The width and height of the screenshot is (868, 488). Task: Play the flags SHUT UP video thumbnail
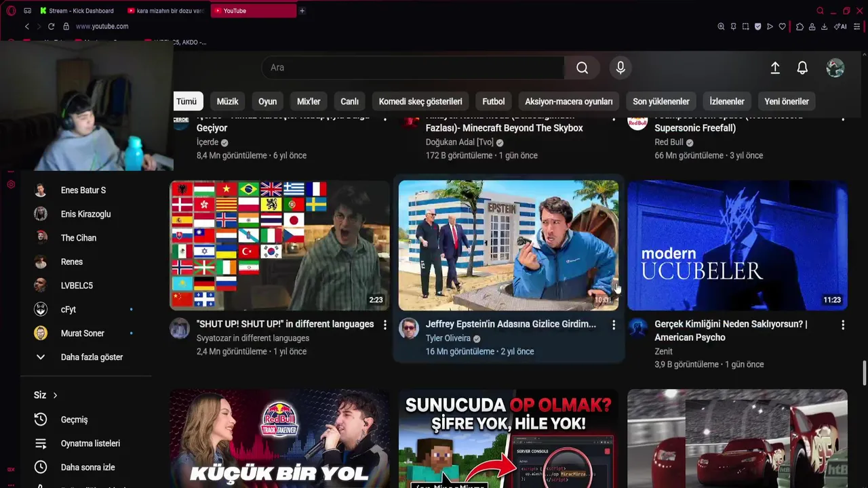coord(279,245)
